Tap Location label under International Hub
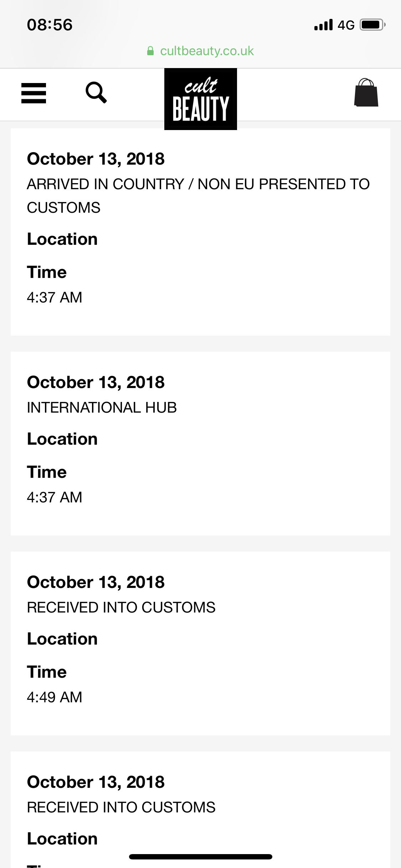The height and width of the screenshot is (868, 401). coord(62,439)
